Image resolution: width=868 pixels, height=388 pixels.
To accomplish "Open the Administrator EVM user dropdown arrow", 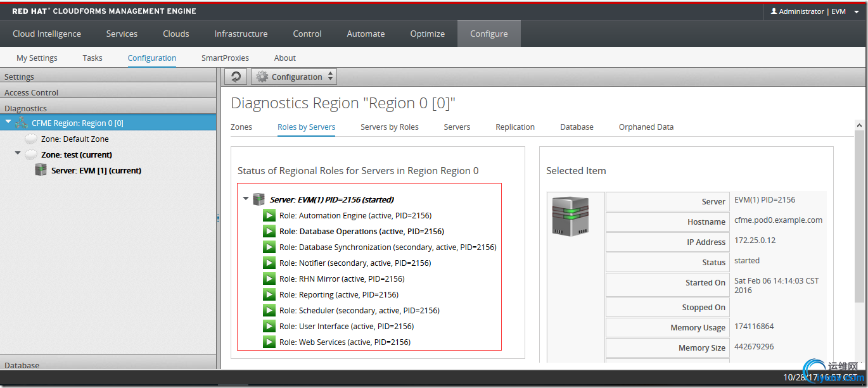I will pyautogui.click(x=857, y=12).
